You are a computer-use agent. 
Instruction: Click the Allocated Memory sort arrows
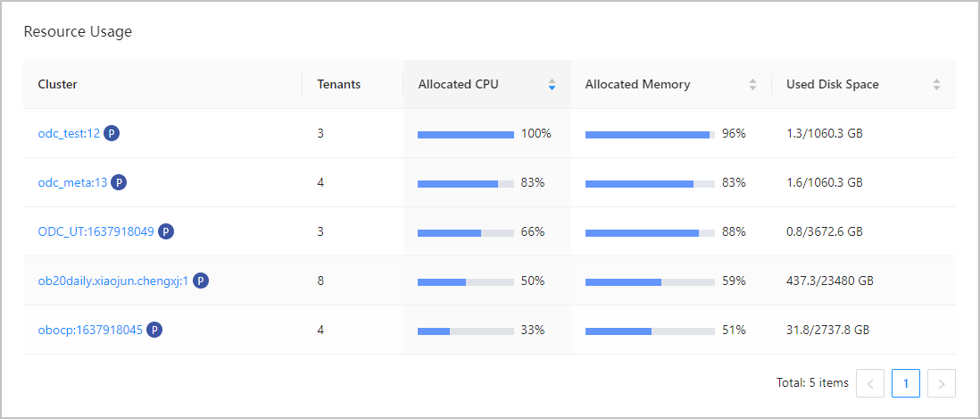click(x=752, y=85)
